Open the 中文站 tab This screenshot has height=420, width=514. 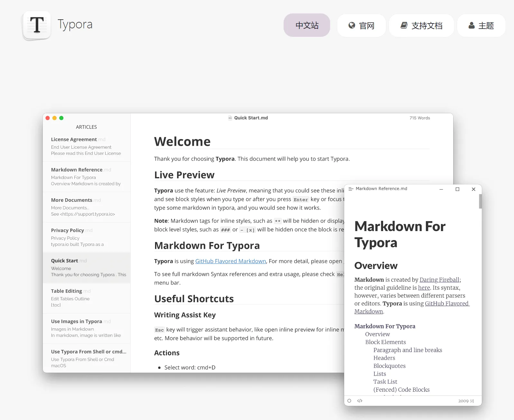(x=307, y=25)
